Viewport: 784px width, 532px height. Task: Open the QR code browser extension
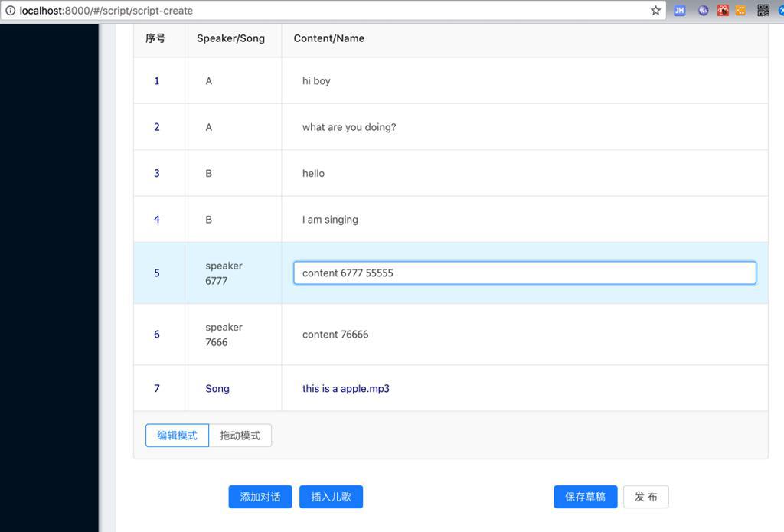click(x=763, y=11)
